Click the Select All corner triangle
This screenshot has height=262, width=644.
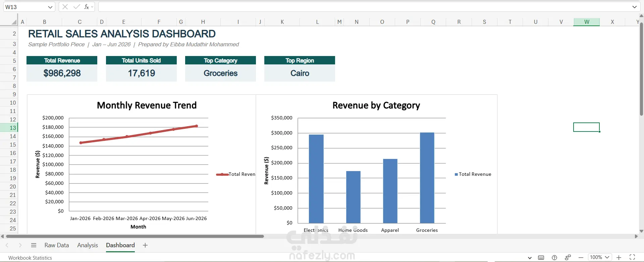14,22
